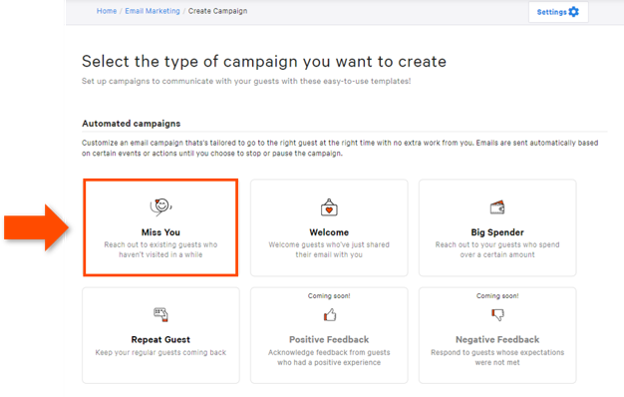Click the Positive Feedback thumbs-up icon

[x=330, y=315]
